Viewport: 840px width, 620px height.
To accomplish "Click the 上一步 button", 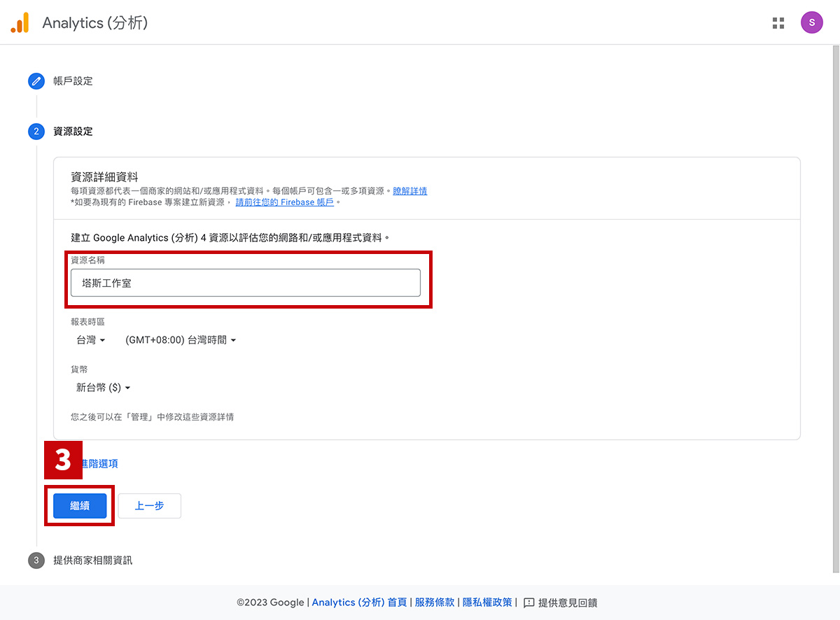I will tap(149, 506).
